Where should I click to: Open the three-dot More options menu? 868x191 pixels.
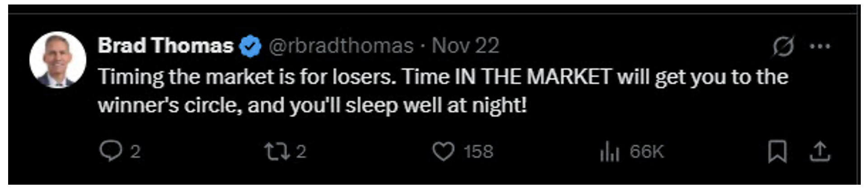click(820, 46)
